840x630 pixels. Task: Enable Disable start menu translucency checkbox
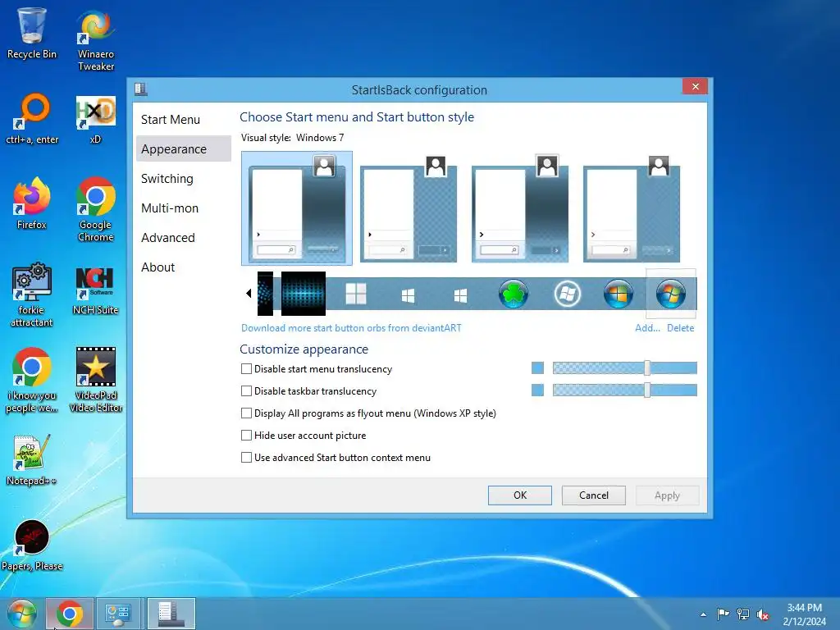(x=246, y=368)
